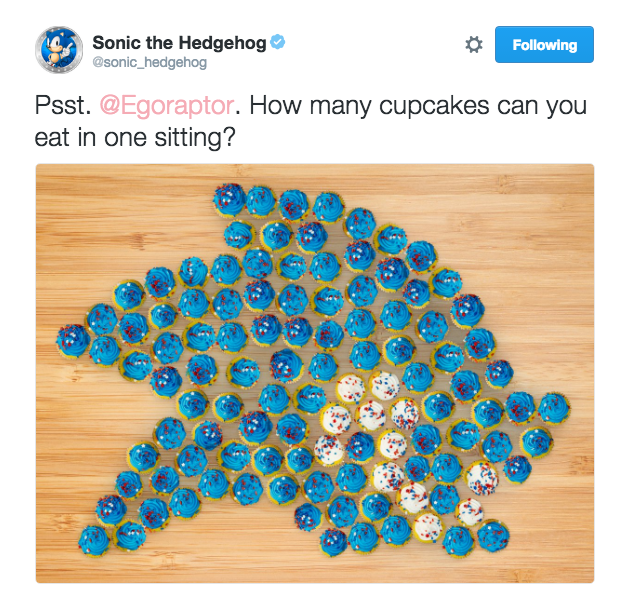Click the leftmost blue cupcake in the photo
The width and height of the screenshot is (620, 593).
pyautogui.click(x=73, y=340)
